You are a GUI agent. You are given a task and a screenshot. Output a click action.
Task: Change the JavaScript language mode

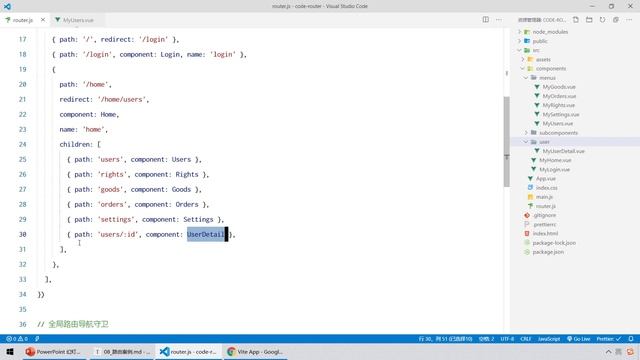(549, 339)
